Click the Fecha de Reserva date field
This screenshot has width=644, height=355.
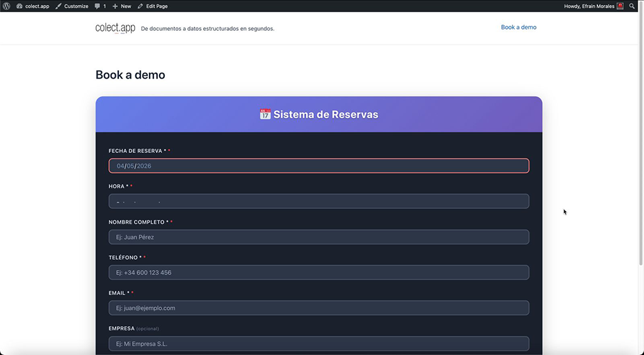pyautogui.click(x=319, y=166)
